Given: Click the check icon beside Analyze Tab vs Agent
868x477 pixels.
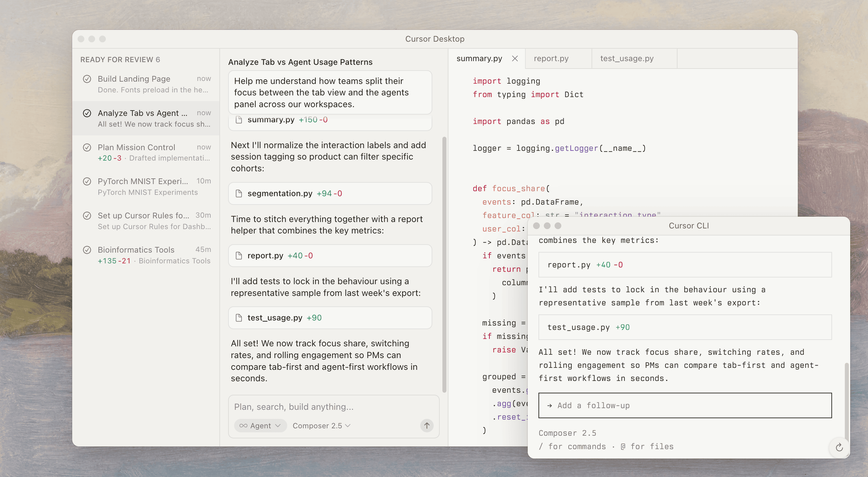Looking at the screenshot, I should (x=87, y=113).
